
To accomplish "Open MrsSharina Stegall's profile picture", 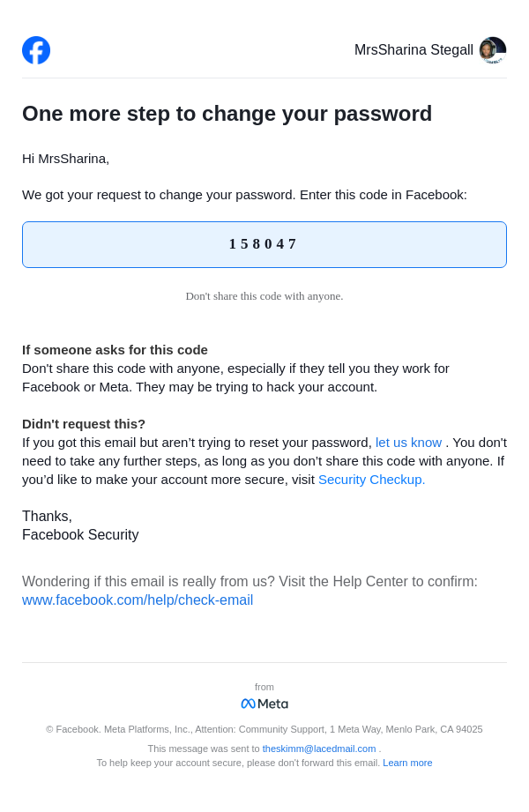I will pos(492,50).
